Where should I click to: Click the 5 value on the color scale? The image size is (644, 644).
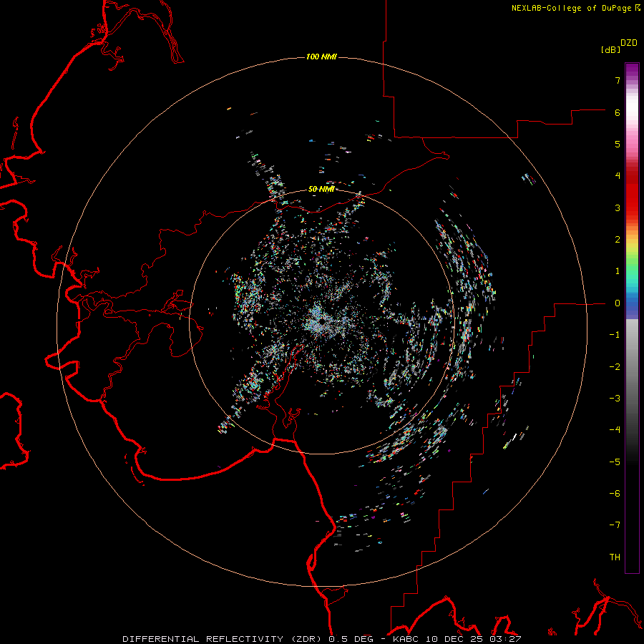tap(618, 144)
